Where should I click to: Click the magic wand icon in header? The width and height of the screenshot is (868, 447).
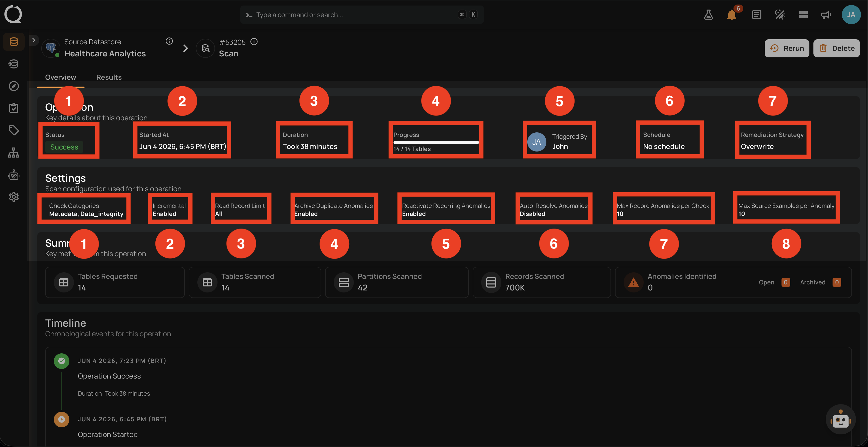pyautogui.click(x=780, y=15)
